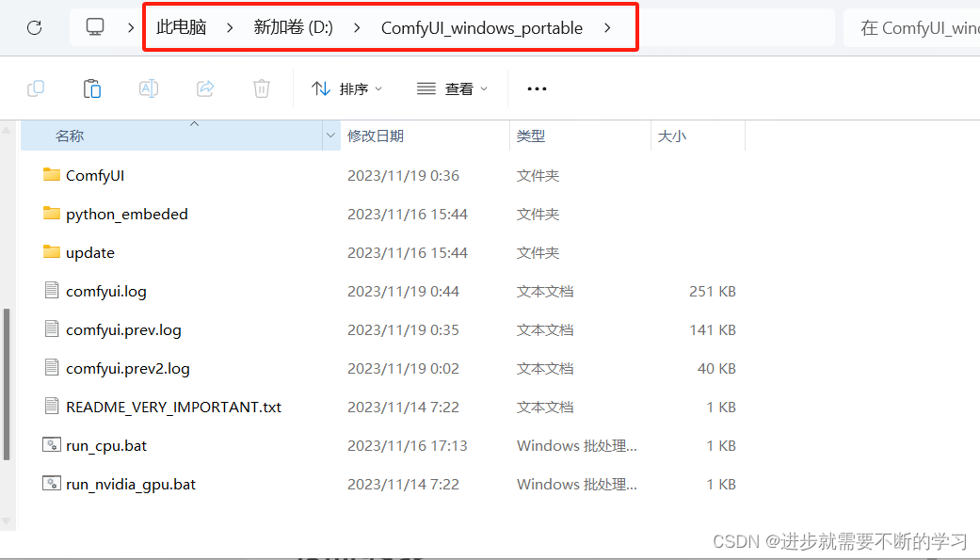Expand the chevron after ComfyUI_windows_portable
This screenshot has width=980, height=560.
pos(607,27)
